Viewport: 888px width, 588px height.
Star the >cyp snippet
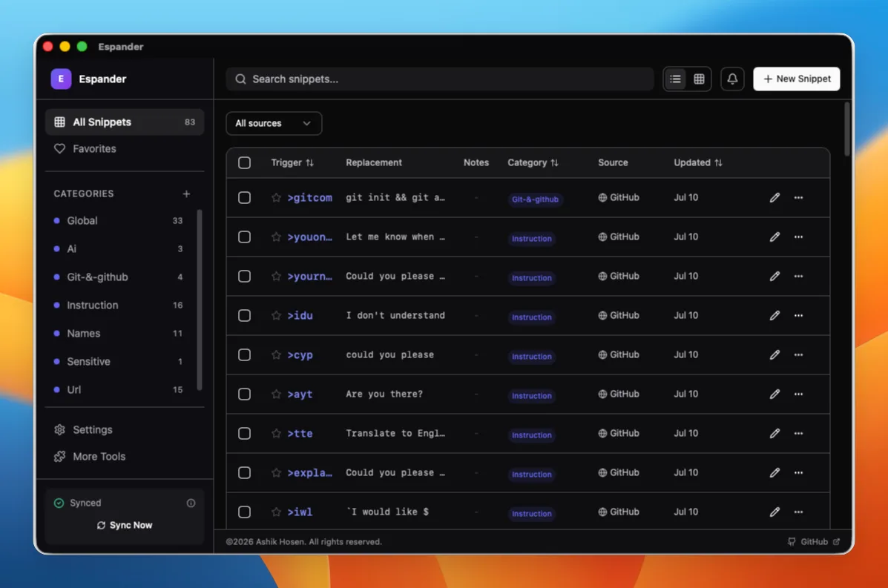(x=276, y=355)
